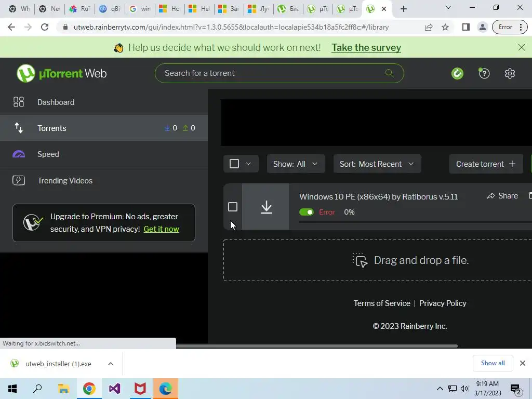This screenshot has height=399, width=532.
Task: Close the active µTorrent browser tab
Action: [384, 9]
